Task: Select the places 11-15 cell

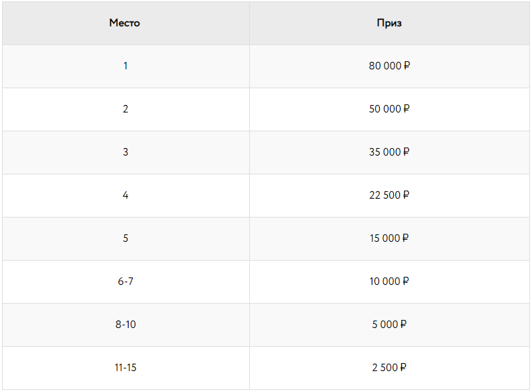Action: [125, 368]
